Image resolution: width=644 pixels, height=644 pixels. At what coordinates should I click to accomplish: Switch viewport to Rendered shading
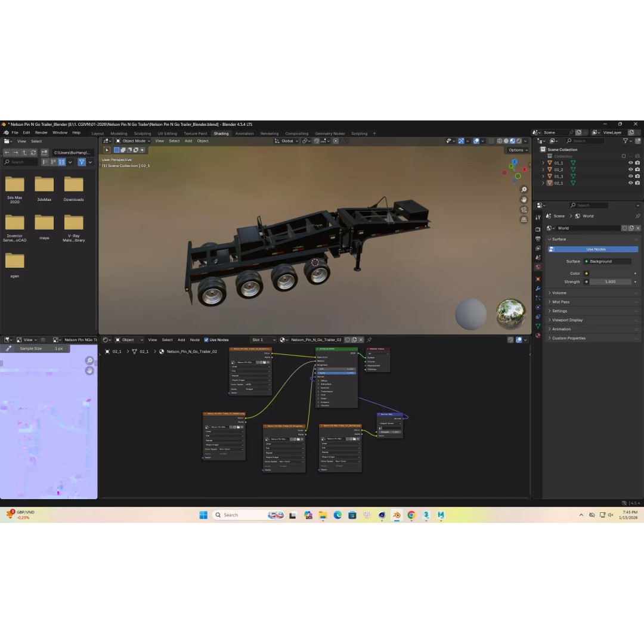519,141
